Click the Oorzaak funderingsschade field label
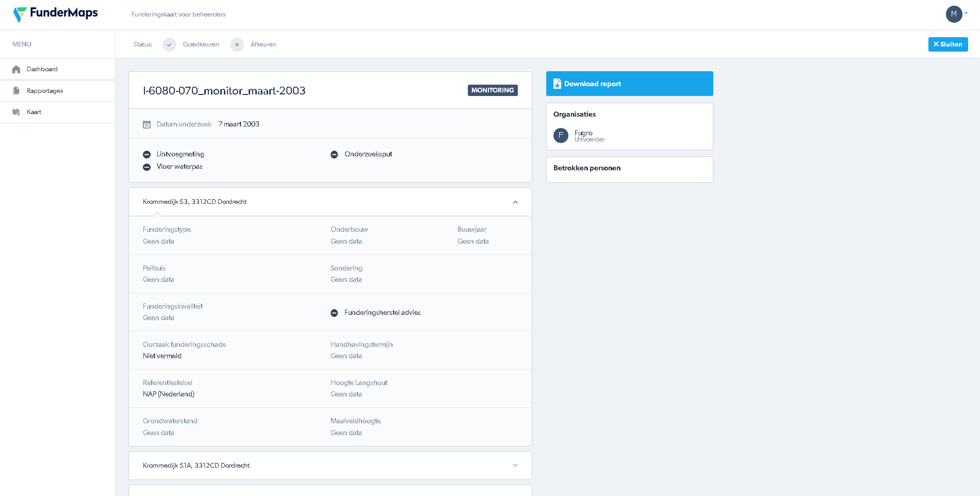 [185, 344]
